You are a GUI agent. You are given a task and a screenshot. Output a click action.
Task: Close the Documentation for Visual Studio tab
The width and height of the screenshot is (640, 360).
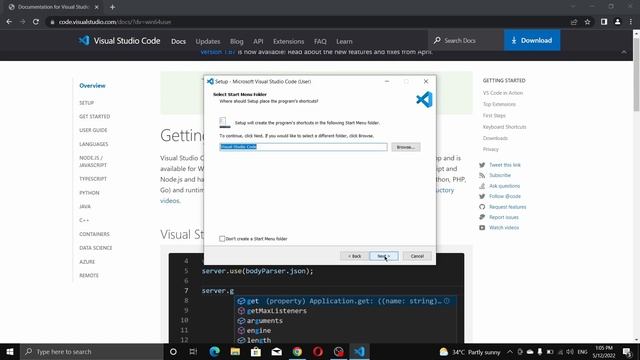pos(96,7)
